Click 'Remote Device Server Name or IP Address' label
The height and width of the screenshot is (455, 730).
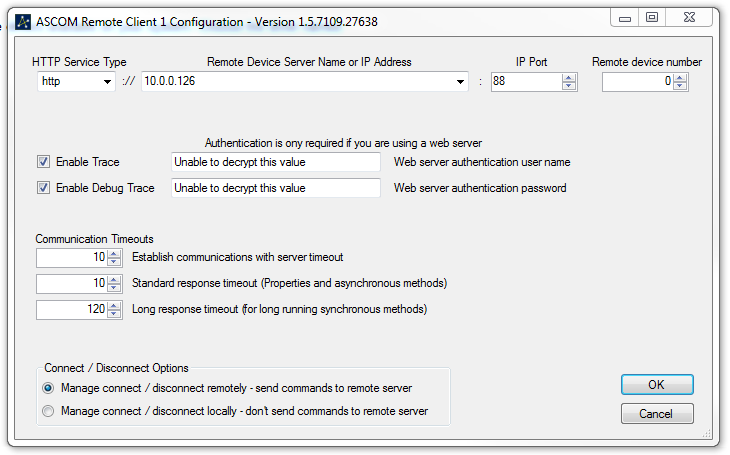[309, 62]
